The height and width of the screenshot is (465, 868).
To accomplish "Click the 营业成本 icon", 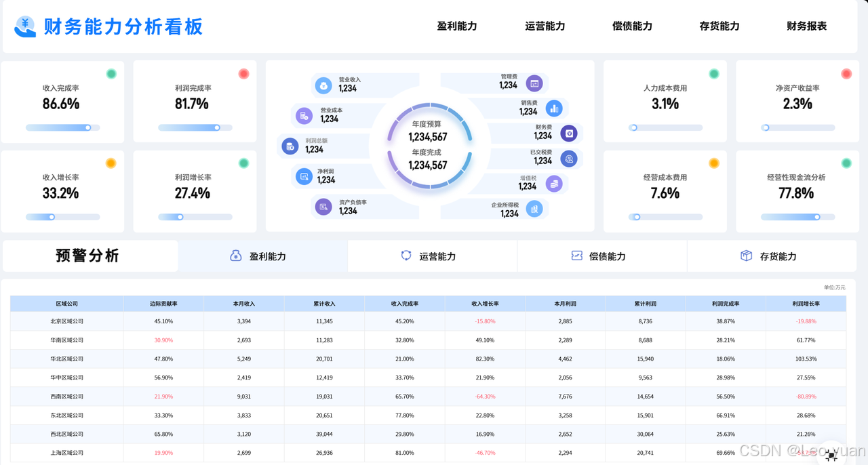I will [304, 116].
